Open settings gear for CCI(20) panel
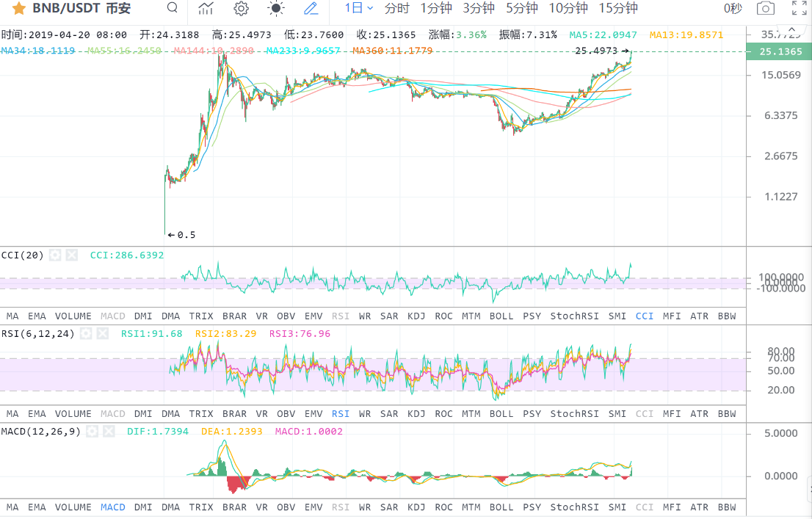The image size is (812, 519). 55,255
